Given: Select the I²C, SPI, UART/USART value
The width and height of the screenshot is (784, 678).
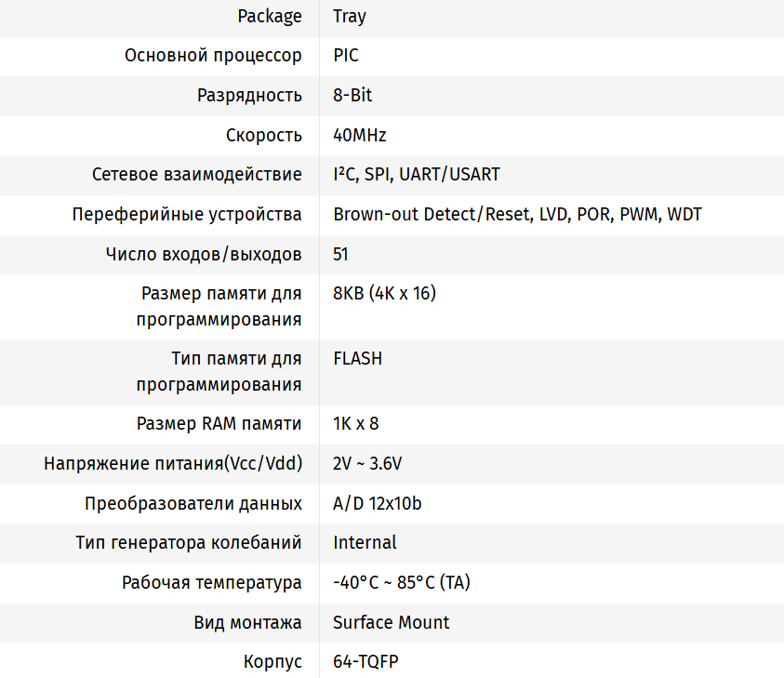Looking at the screenshot, I should click(417, 174).
